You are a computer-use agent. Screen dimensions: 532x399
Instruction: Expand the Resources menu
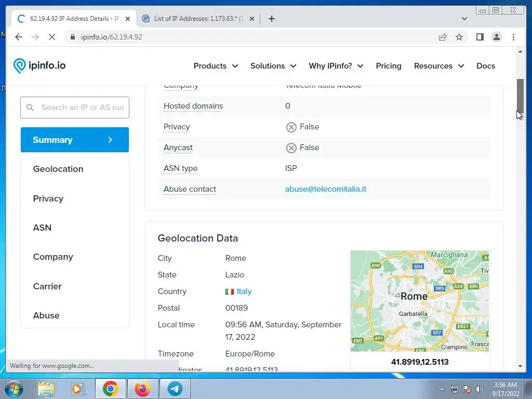pos(438,66)
